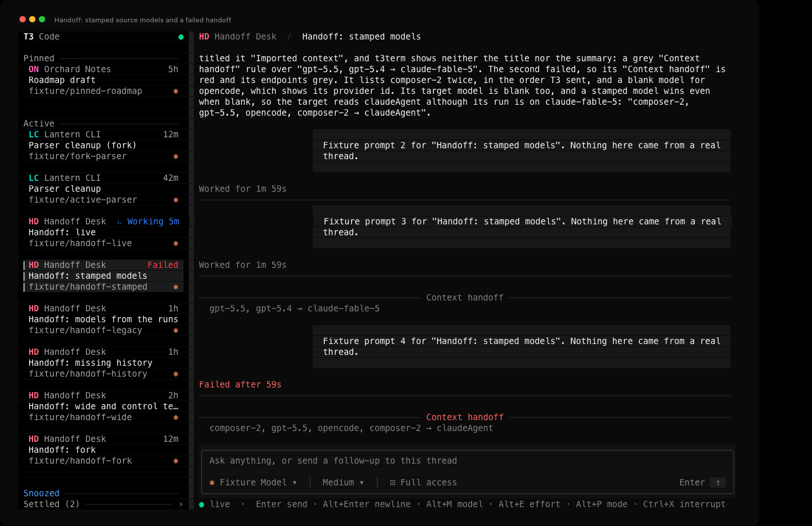Click the asterisk on fixture/handoff-legacy row
The image size is (812, 526).
[176, 331]
